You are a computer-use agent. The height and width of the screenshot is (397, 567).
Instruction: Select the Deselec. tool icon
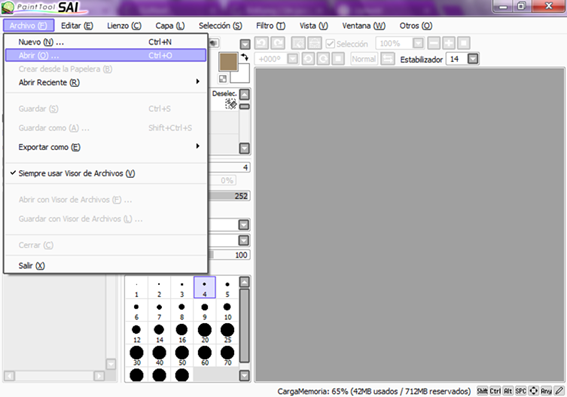pos(230,104)
